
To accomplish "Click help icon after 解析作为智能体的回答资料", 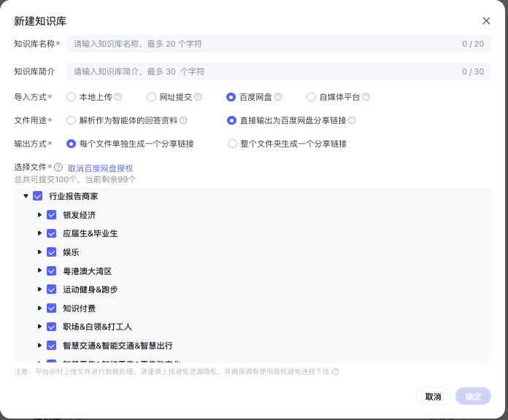I will point(184,120).
